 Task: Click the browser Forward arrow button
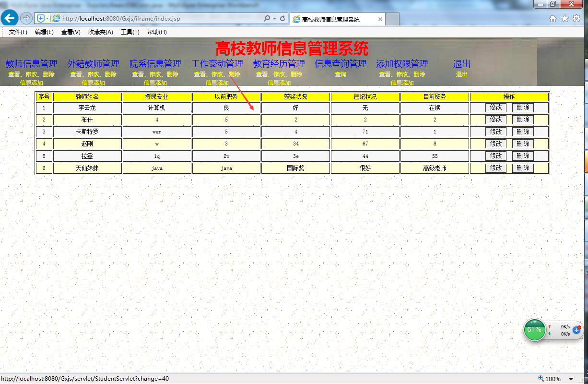(x=26, y=18)
